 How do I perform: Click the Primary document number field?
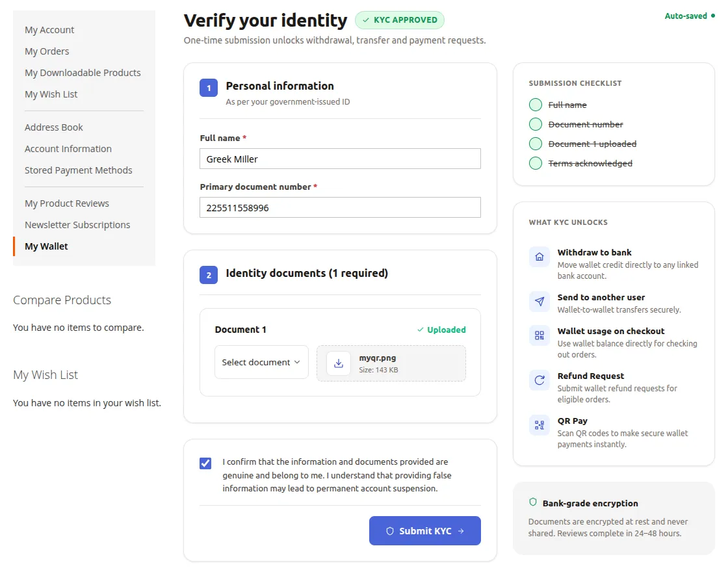coord(341,207)
